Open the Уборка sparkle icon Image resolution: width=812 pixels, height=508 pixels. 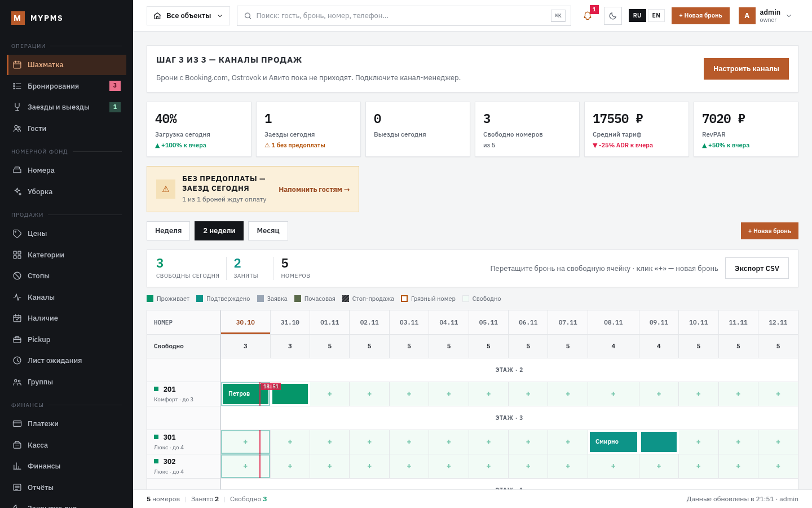(17, 192)
